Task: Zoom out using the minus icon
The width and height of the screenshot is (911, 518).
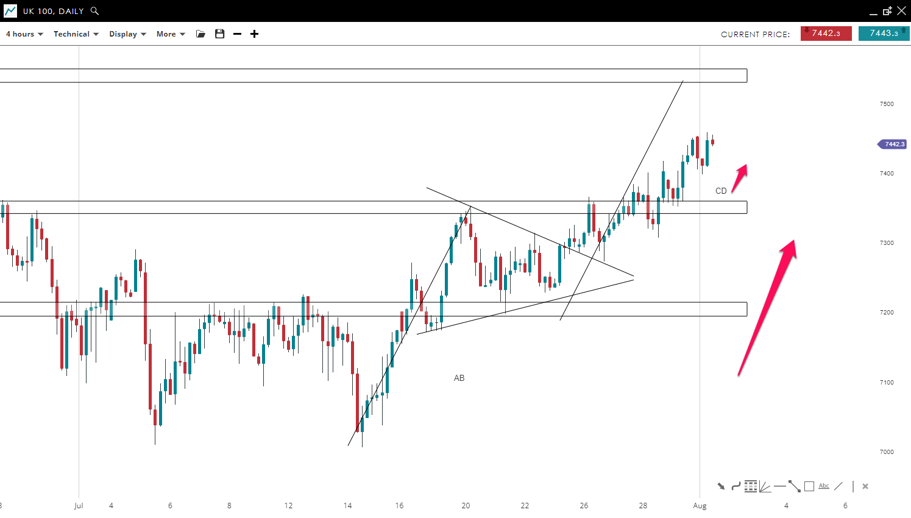Action: pyautogui.click(x=237, y=34)
